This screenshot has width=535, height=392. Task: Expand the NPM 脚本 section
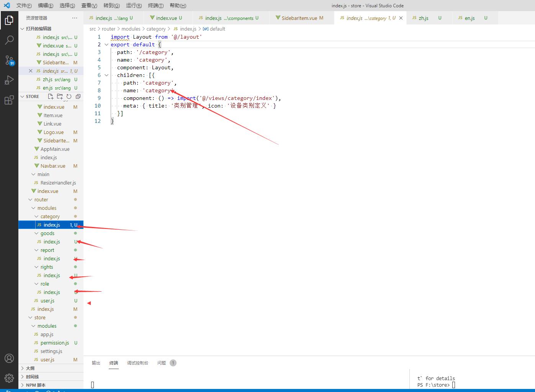51,385
